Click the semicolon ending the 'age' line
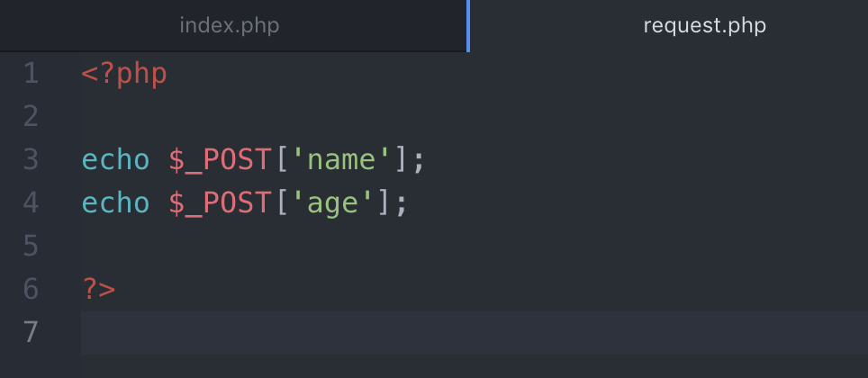 (401, 204)
